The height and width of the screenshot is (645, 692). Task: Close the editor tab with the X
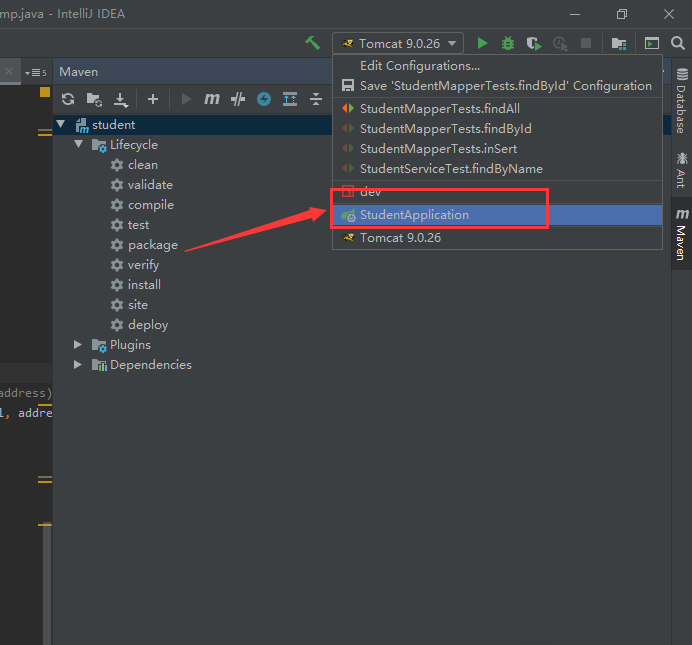9,71
